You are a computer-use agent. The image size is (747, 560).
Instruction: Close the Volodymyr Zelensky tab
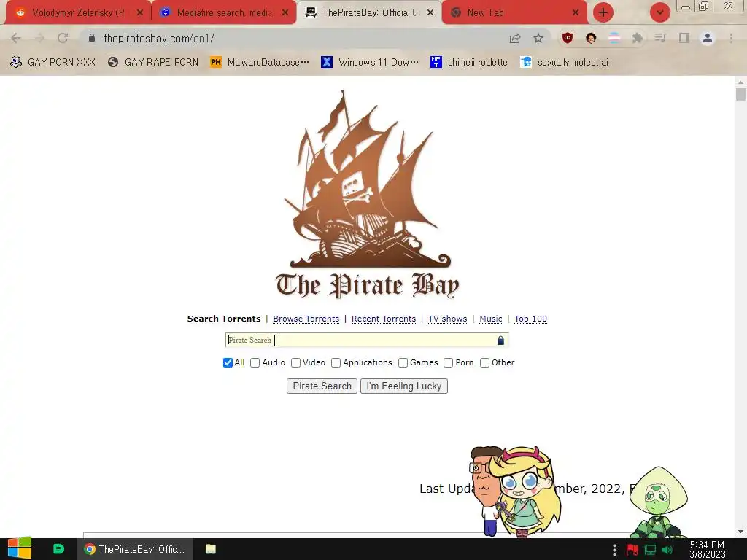pos(139,13)
